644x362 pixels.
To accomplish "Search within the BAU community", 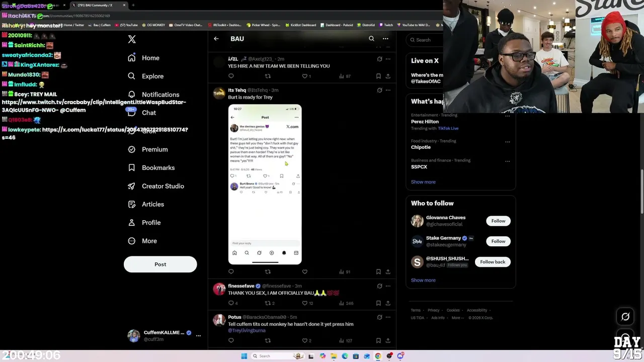I will coord(371,39).
